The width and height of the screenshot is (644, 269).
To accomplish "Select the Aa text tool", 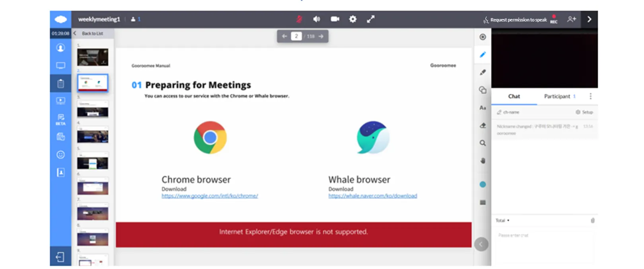I will tap(483, 108).
